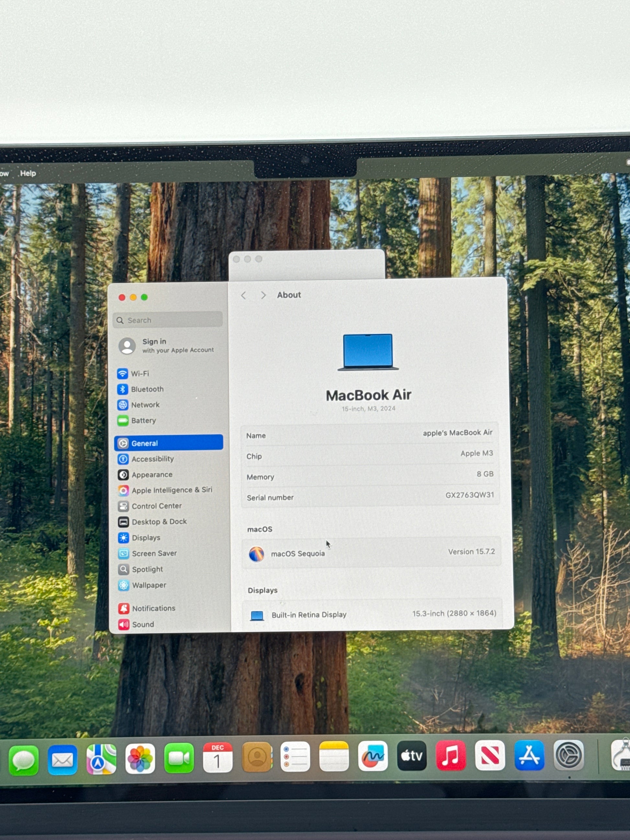
Task: Open App Store from the Dock
Action: click(x=529, y=755)
